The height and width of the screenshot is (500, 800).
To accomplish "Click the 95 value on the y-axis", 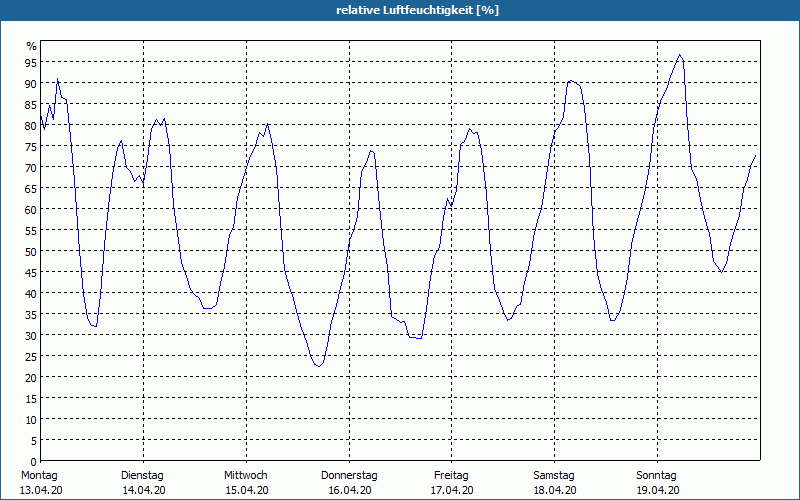I will (31, 63).
